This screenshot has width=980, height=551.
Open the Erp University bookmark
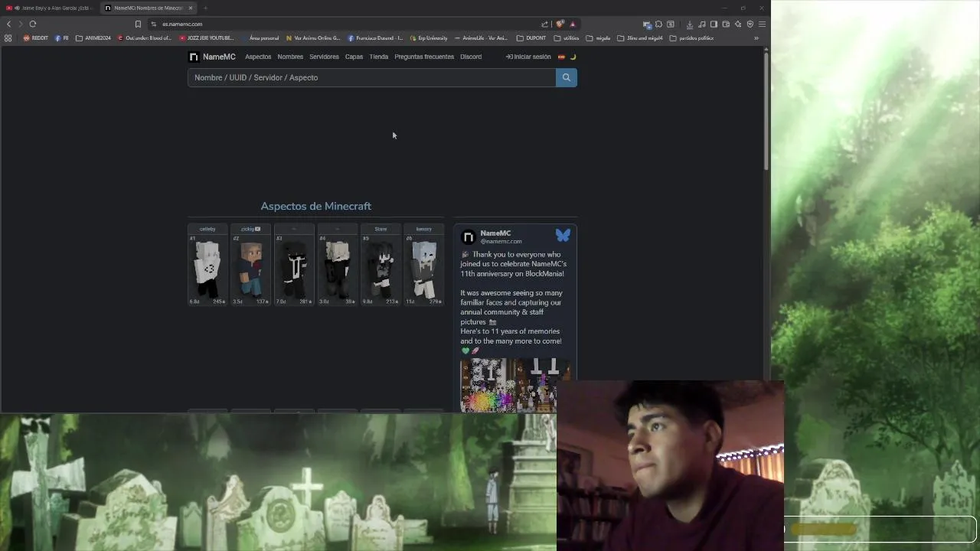(x=429, y=37)
